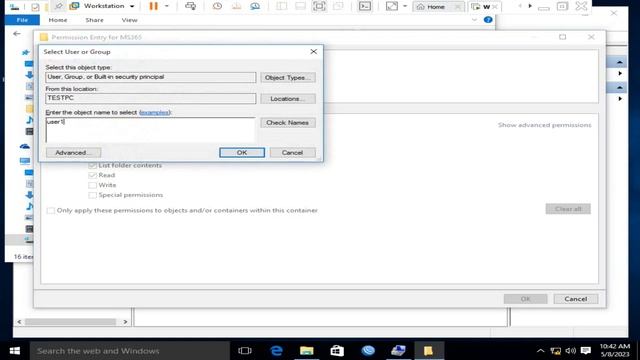640x360 pixels.
Task: Enable the Special permissions checkbox
Action: pos(92,195)
